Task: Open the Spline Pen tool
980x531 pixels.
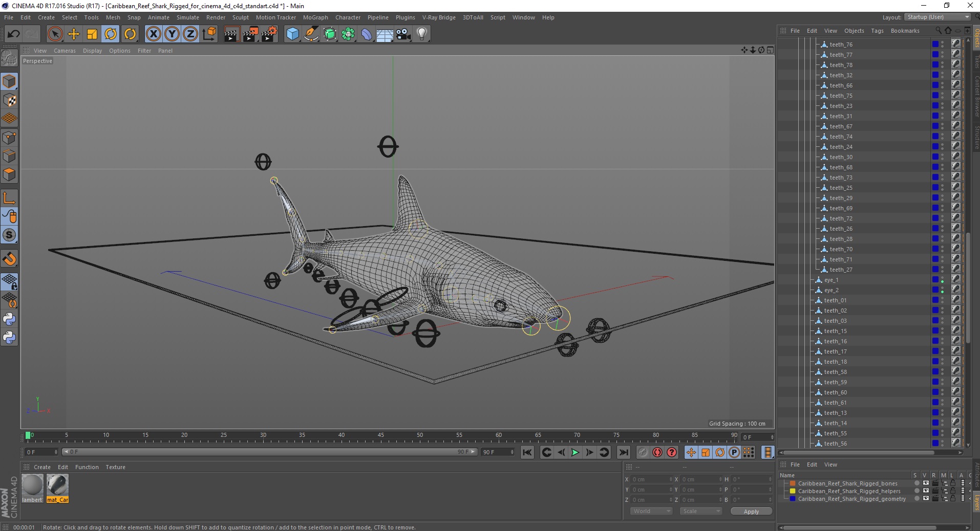Action: pyautogui.click(x=311, y=34)
